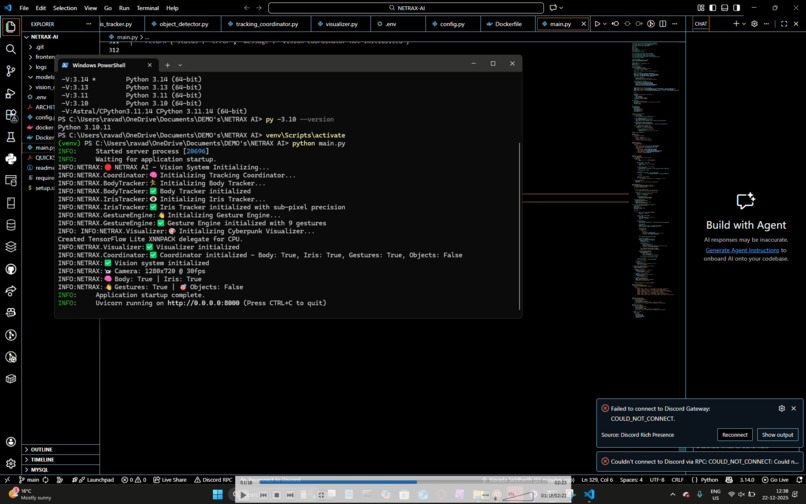This screenshot has height=504, width=806.
Task: Click the NETRAX-AI command center search box
Action: 406,8
